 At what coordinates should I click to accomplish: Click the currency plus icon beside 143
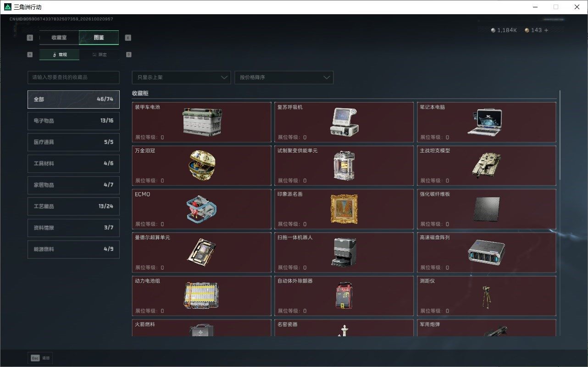(x=546, y=30)
